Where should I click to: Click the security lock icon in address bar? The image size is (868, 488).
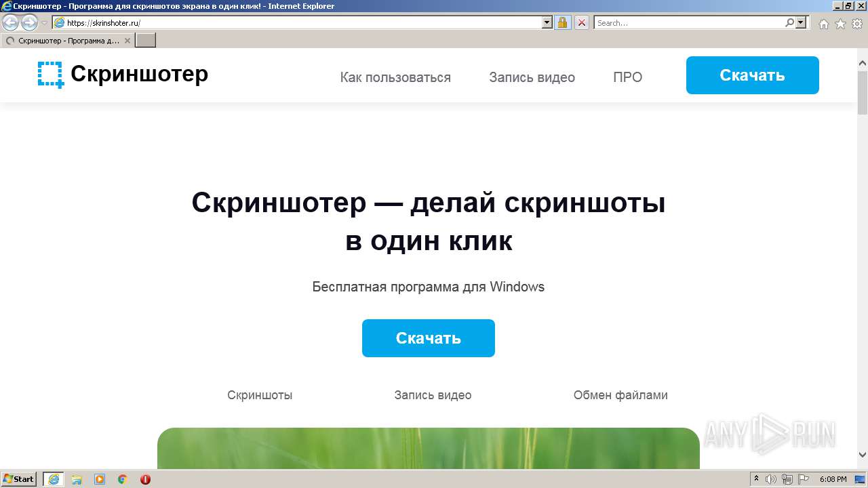562,23
